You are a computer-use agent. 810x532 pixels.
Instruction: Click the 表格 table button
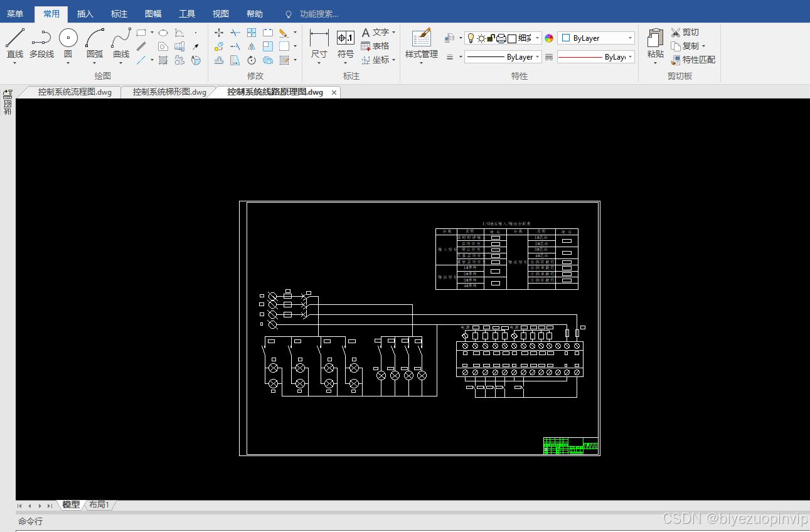[x=375, y=46]
